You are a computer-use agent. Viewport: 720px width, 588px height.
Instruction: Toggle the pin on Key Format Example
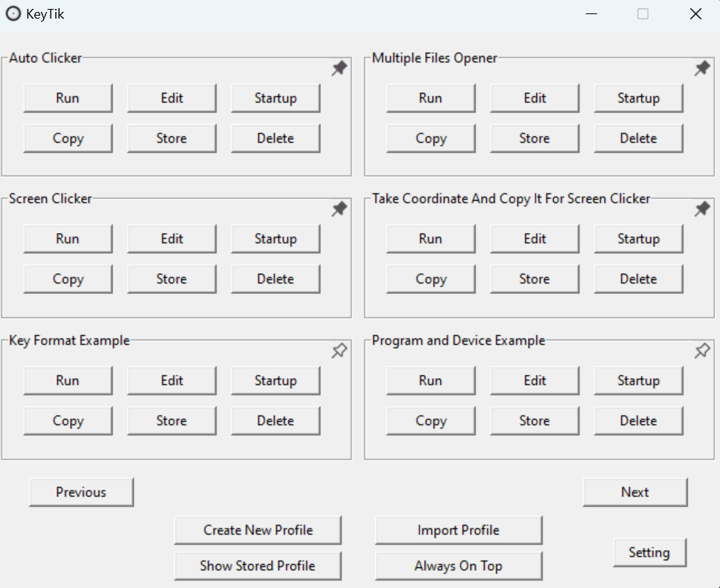pos(339,351)
